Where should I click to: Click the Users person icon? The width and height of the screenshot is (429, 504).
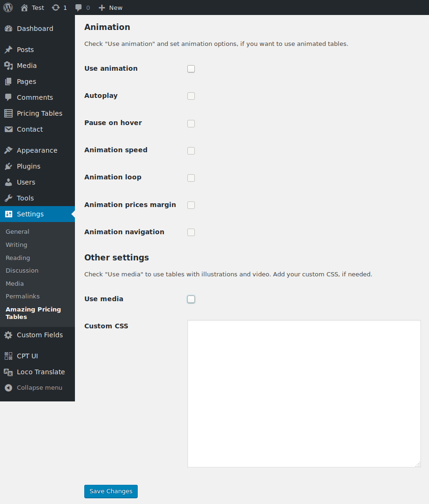(x=9, y=182)
